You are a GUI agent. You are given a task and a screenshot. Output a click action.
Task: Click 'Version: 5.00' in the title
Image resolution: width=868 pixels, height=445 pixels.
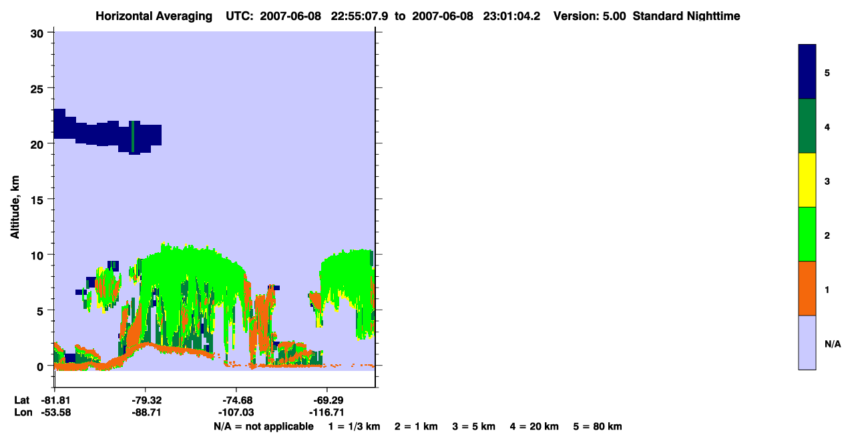[x=588, y=16]
